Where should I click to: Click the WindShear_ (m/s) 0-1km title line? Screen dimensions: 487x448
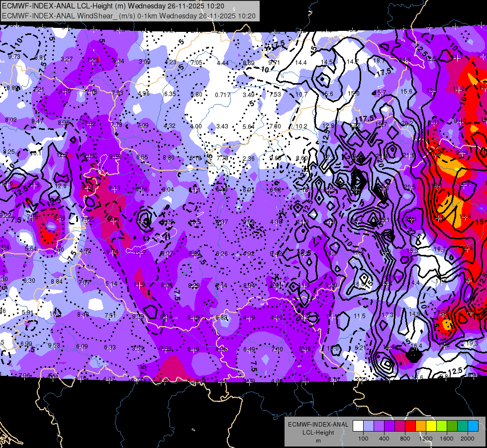[128, 16]
